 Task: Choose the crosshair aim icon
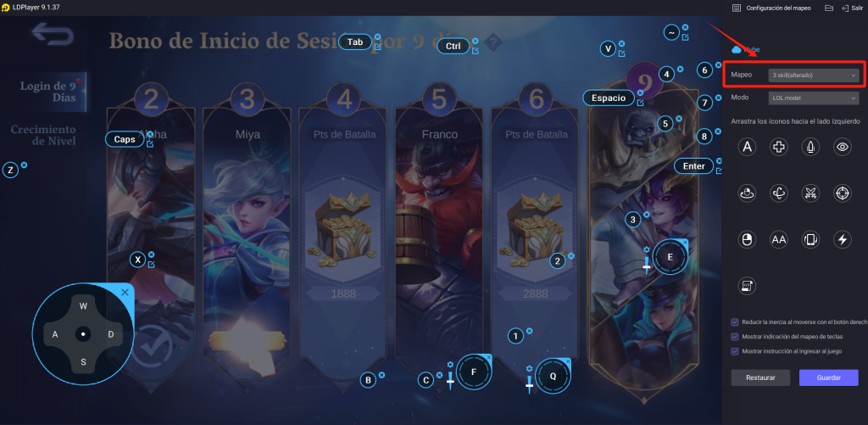843,193
